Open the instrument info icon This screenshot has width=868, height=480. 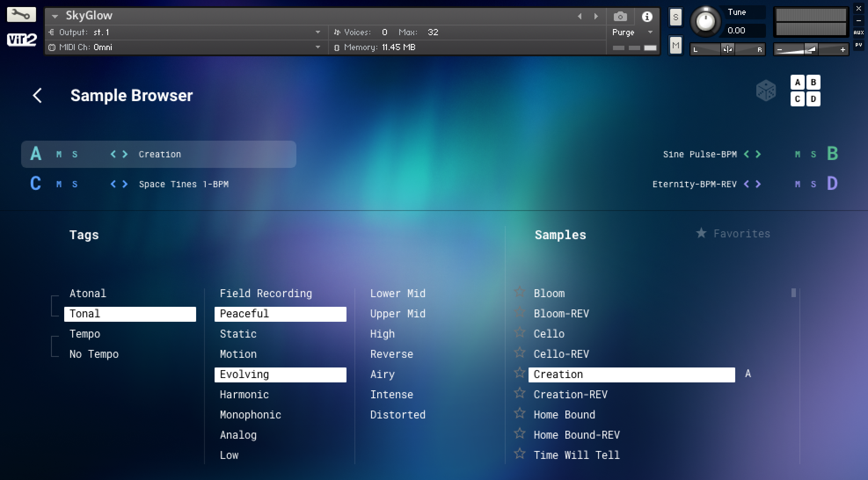(x=646, y=17)
